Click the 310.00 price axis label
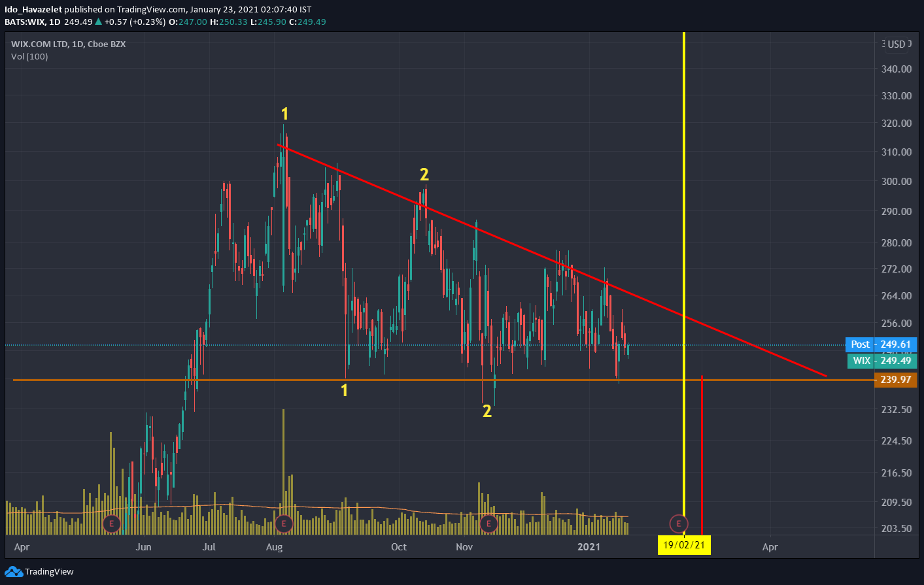Screen dimensions: 924x585 pyautogui.click(x=897, y=152)
